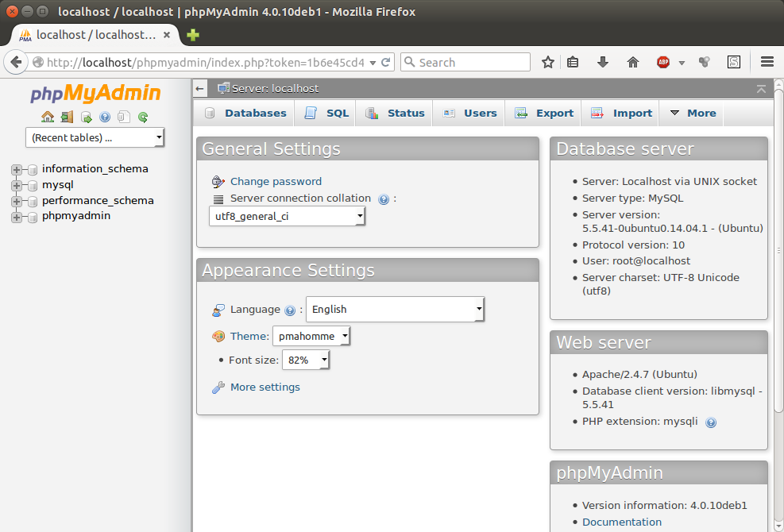Click the help icon after PHP extension mysqli

click(x=710, y=422)
